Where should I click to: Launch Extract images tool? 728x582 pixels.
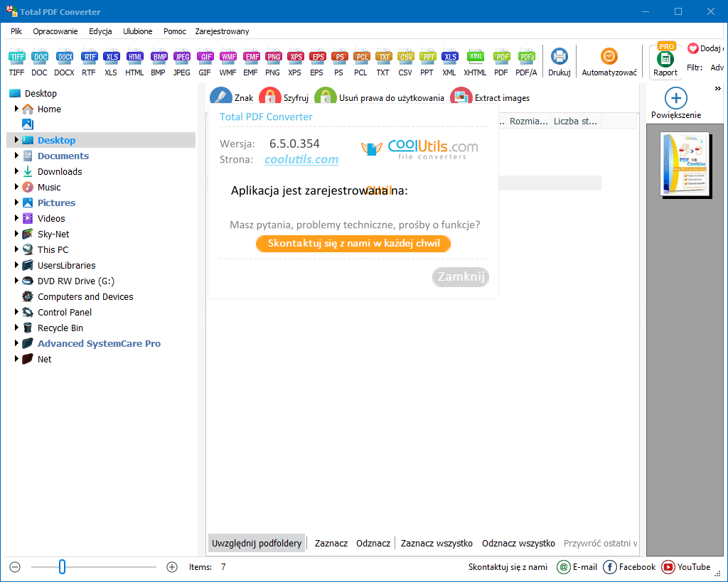tap(490, 97)
